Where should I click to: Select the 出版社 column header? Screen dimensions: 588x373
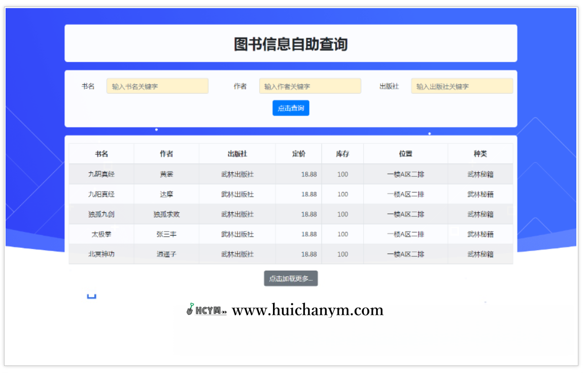click(236, 154)
